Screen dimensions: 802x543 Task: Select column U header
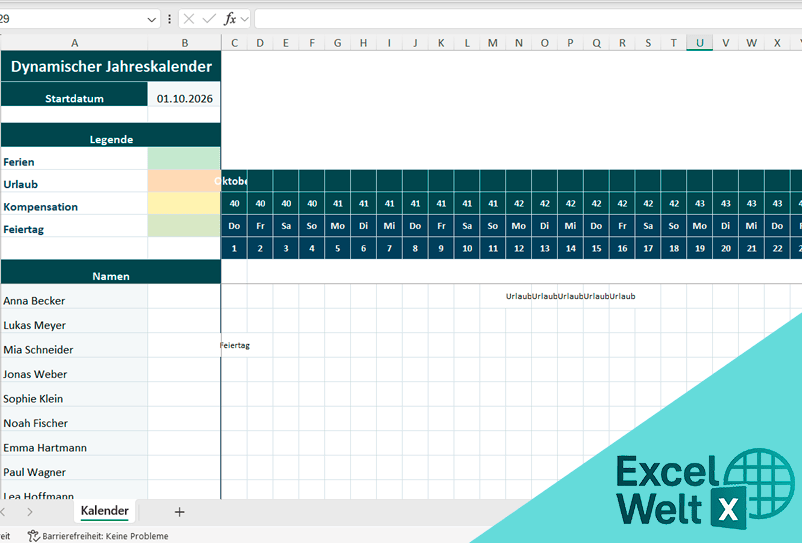click(700, 43)
